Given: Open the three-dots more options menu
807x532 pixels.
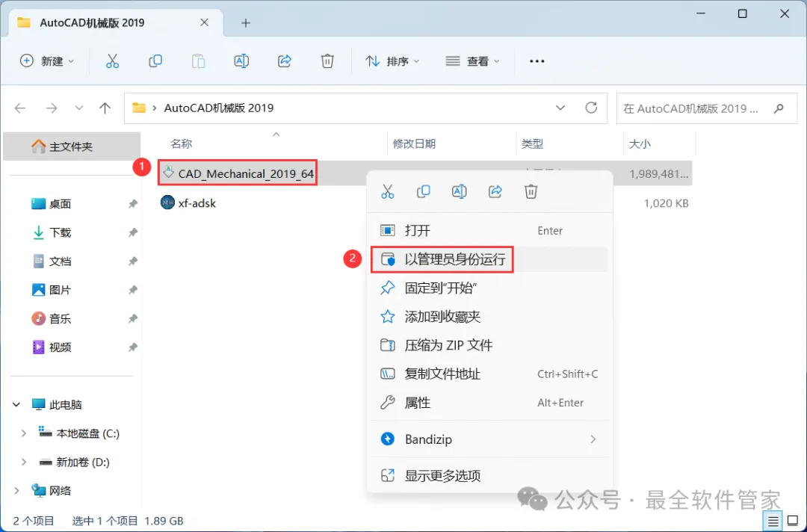Looking at the screenshot, I should coord(537,61).
